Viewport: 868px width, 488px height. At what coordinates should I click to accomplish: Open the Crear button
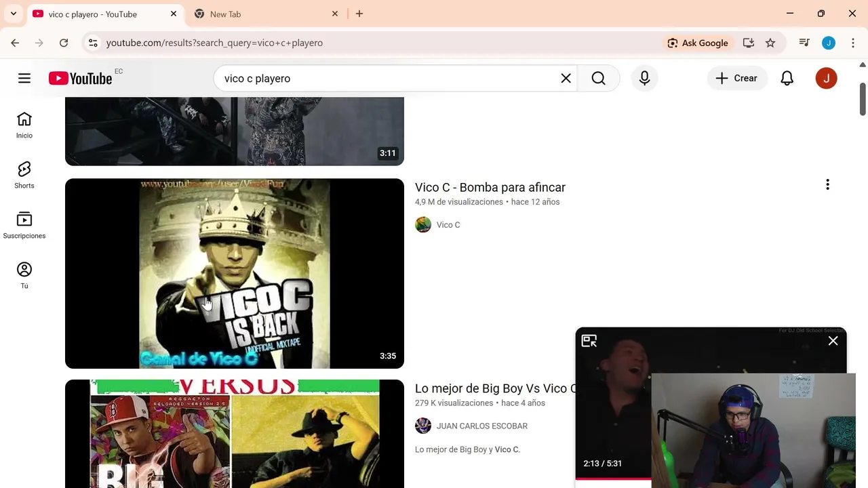pyautogui.click(x=737, y=79)
